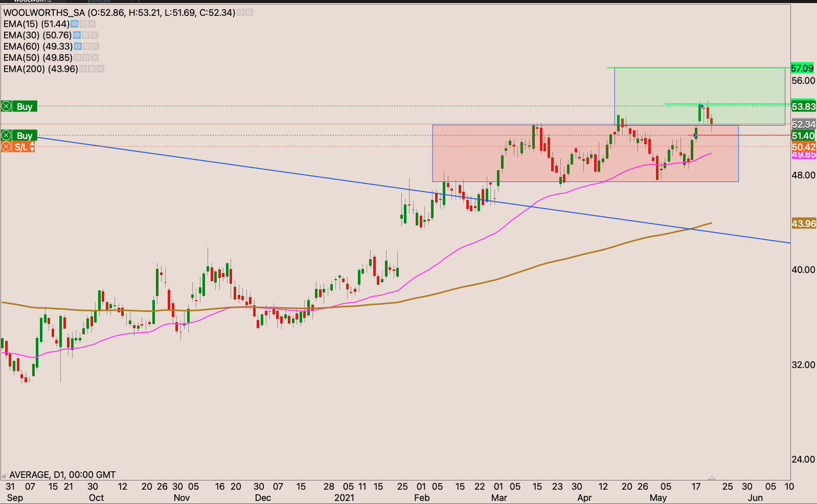Delete the EMA(50) indicator using its X
The height and width of the screenshot is (504, 817).
[95, 58]
